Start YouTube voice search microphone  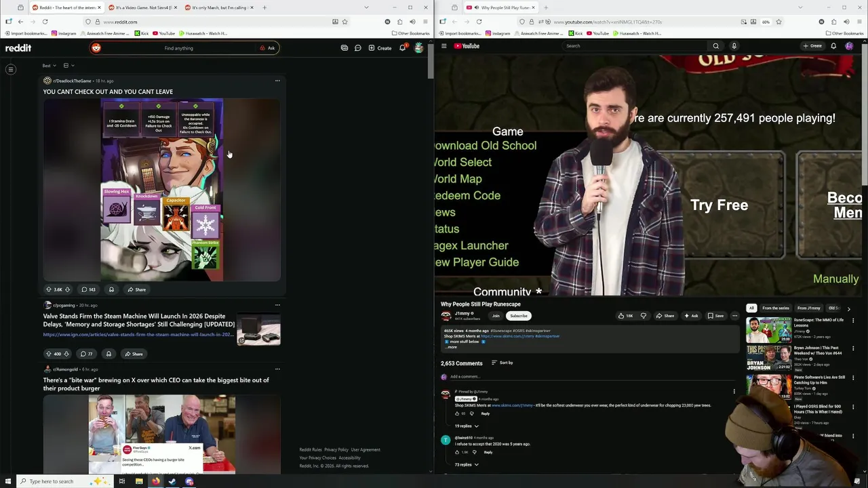click(x=734, y=46)
